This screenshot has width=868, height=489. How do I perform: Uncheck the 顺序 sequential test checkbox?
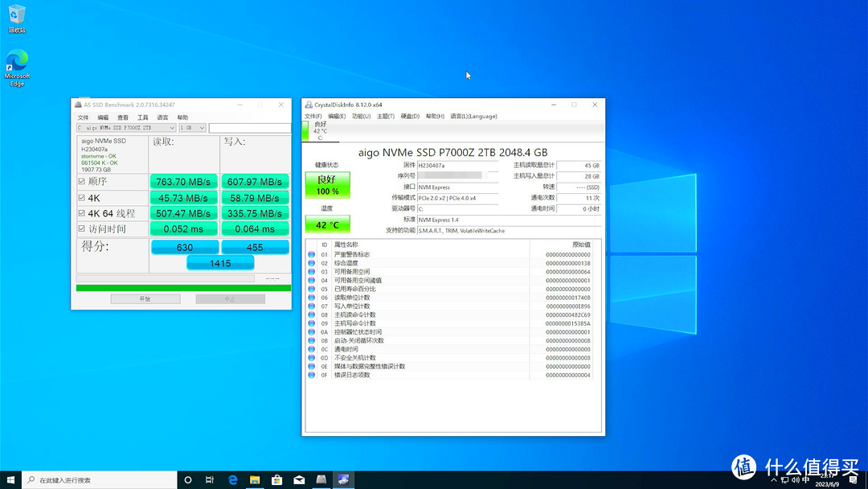(81, 182)
